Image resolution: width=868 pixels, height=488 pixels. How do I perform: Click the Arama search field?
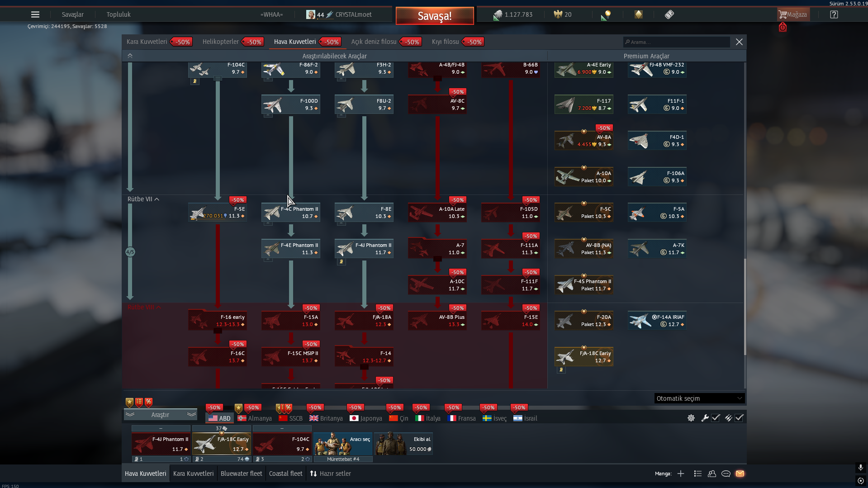pyautogui.click(x=676, y=42)
